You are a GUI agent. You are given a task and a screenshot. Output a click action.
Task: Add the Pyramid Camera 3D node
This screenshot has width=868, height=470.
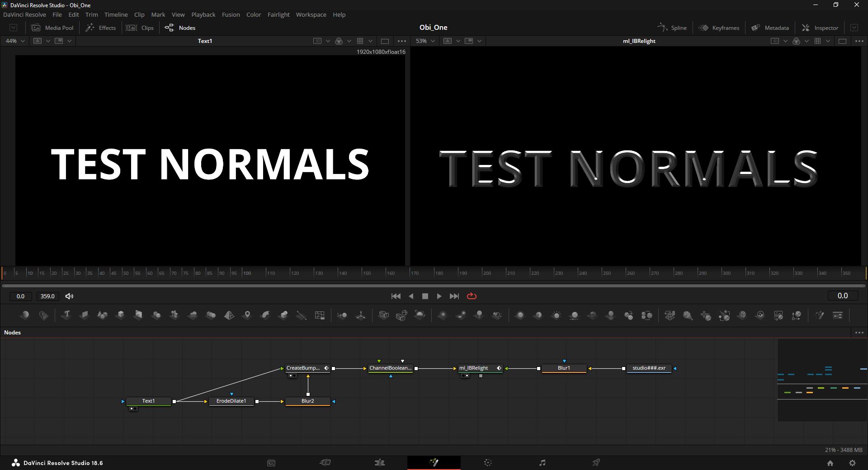pos(229,315)
